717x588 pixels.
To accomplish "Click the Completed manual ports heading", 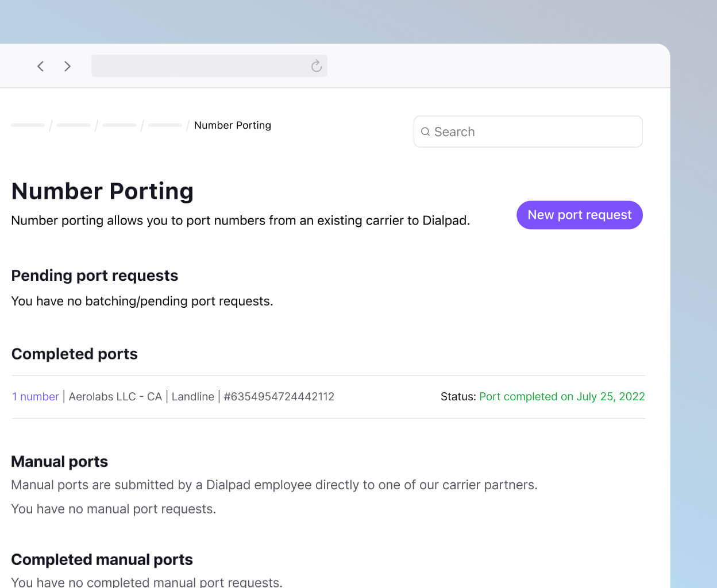I will click(102, 559).
